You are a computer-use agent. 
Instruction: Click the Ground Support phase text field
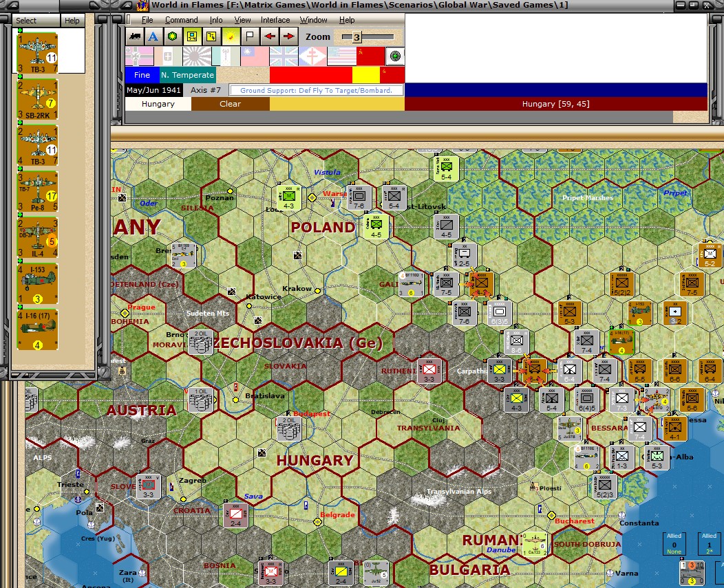pyautogui.click(x=317, y=91)
